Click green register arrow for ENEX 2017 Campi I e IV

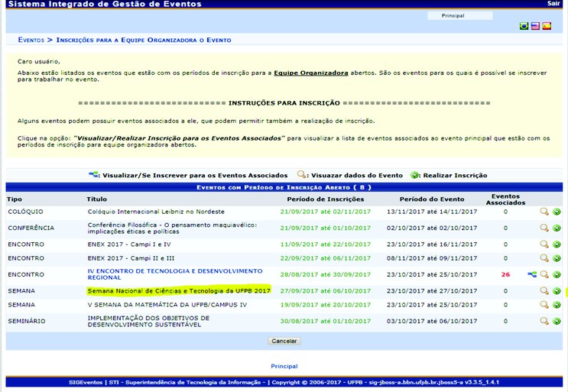pyautogui.click(x=557, y=244)
